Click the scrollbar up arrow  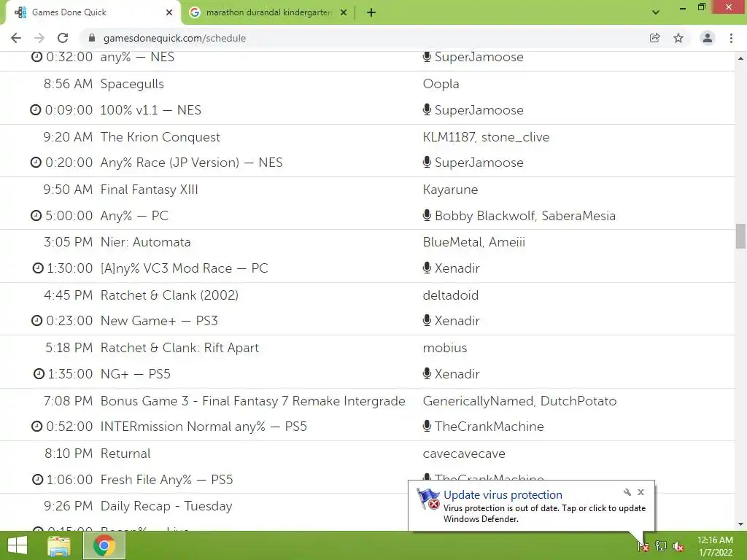[740, 58]
